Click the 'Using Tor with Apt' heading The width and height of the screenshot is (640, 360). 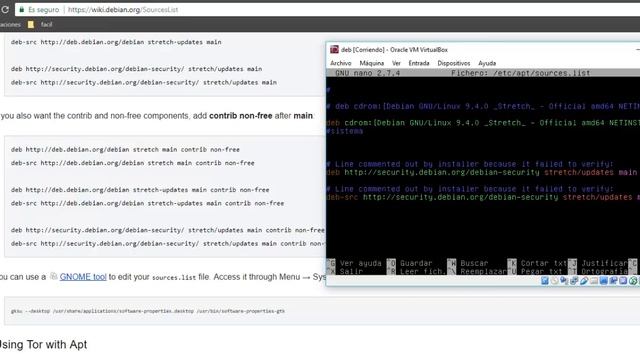[43, 344]
